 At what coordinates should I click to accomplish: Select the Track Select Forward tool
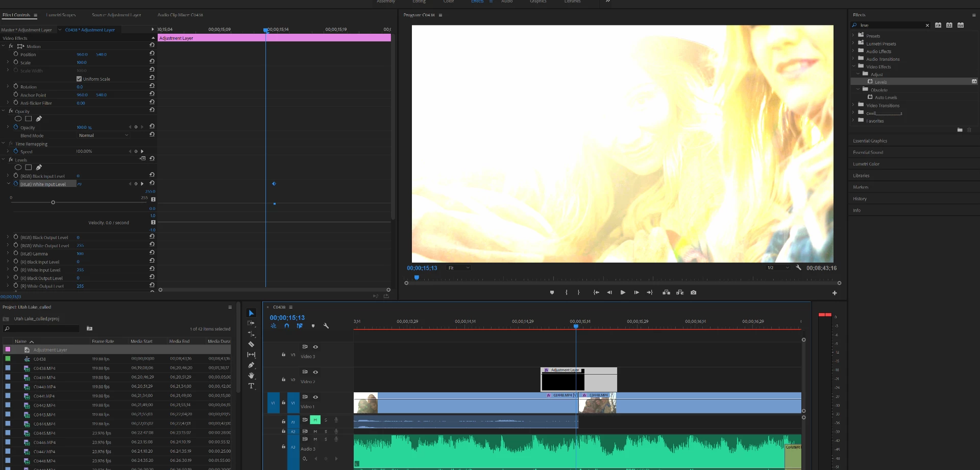(x=251, y=323)
